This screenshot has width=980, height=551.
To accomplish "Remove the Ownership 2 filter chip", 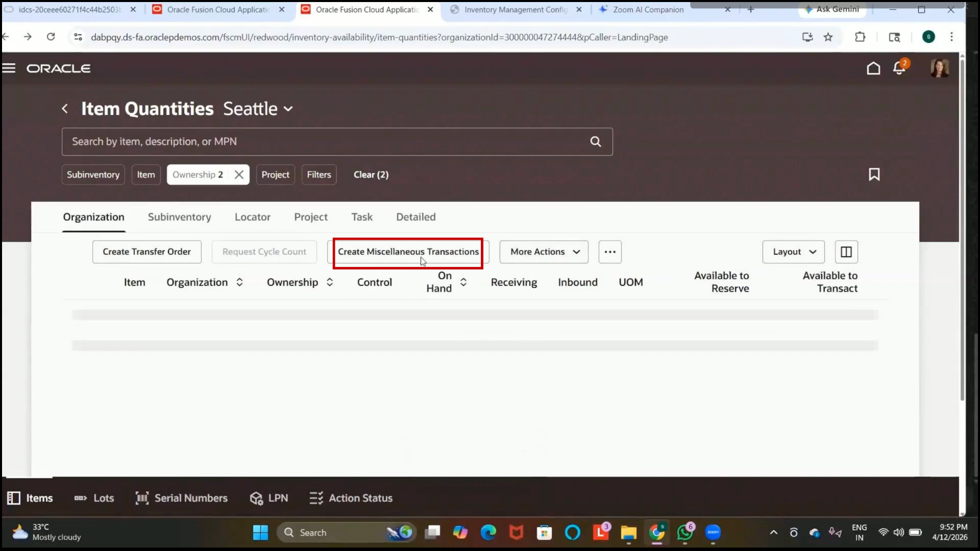I will [239, 174].
